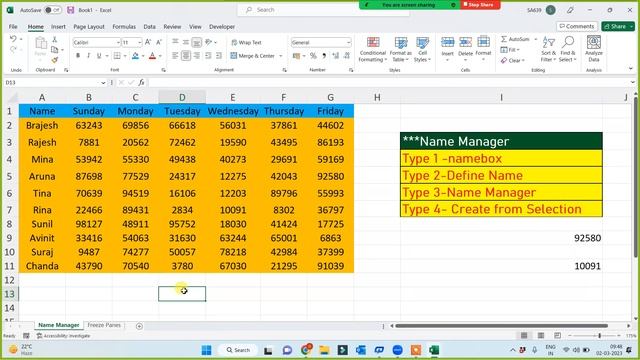Open the font size dropdown
Viewport: 640px width, 360px height.
coord(139,42)
